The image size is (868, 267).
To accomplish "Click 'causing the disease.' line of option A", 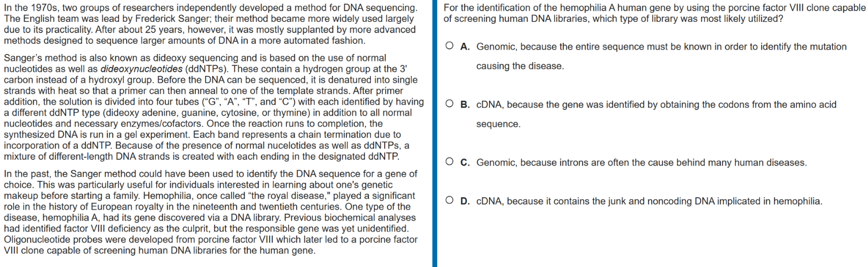I will click(x=520, y=66).
